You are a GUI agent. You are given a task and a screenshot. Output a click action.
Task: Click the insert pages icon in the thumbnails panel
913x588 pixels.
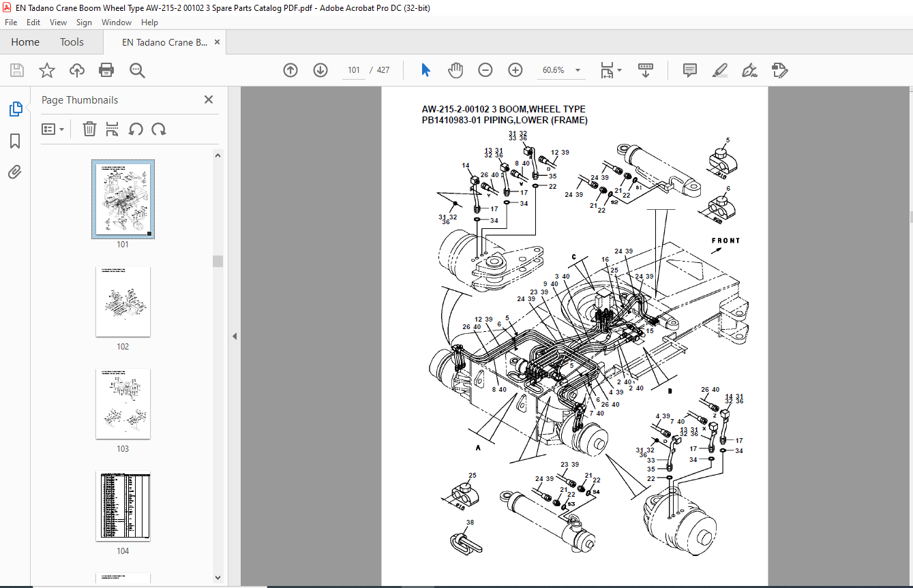click(113, 129)
